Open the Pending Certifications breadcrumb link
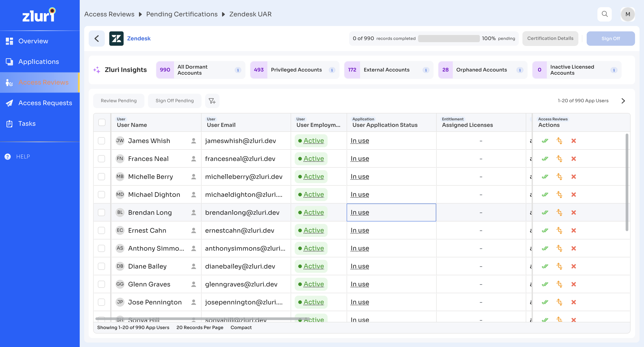 point(182,14)
